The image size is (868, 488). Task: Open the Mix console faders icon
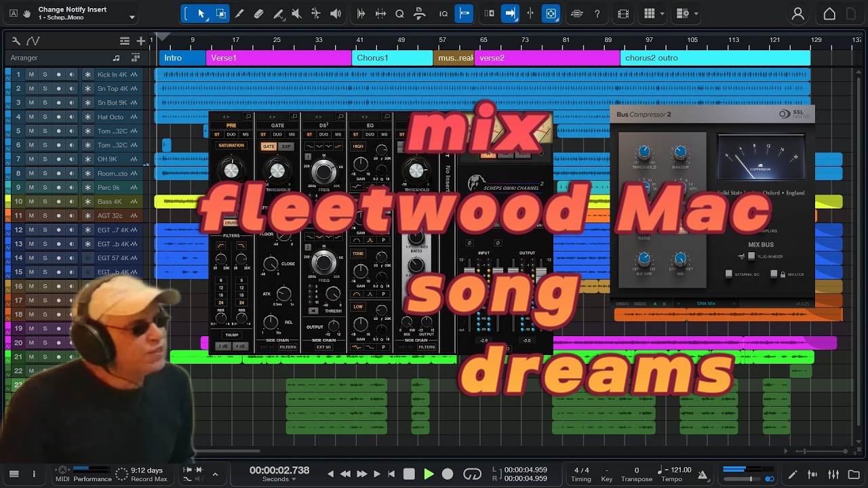834,474
